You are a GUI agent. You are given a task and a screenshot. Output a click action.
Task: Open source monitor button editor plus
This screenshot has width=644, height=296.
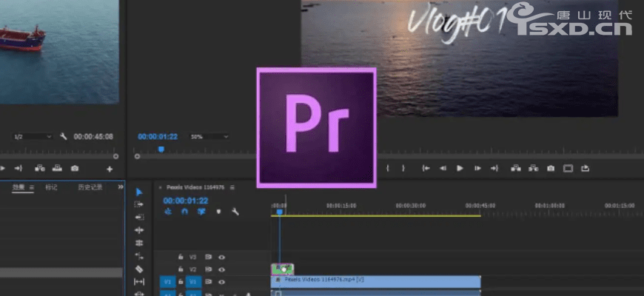click(x=110, y=169)
